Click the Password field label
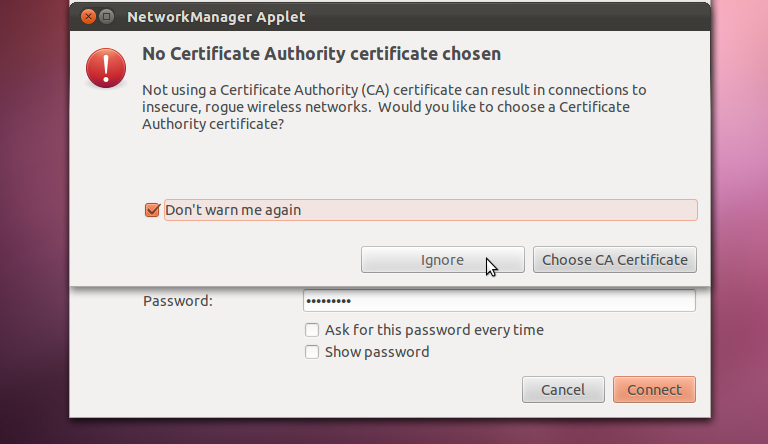 178,301
